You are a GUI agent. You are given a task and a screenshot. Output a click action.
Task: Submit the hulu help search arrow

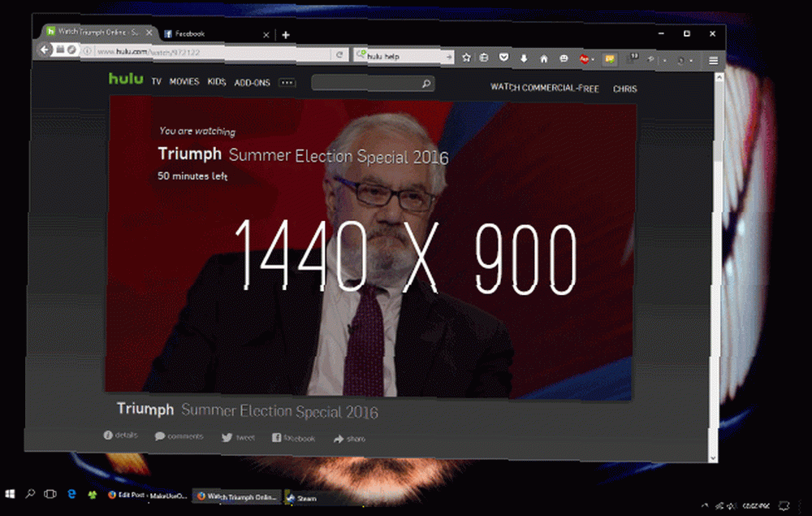point(448,56)
